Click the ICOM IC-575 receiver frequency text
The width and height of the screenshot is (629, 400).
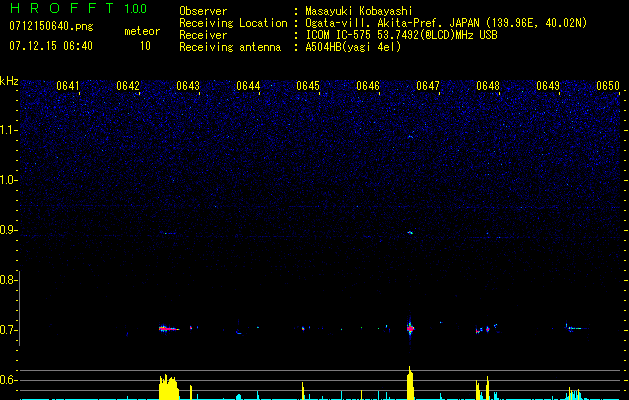coord(402,35)
